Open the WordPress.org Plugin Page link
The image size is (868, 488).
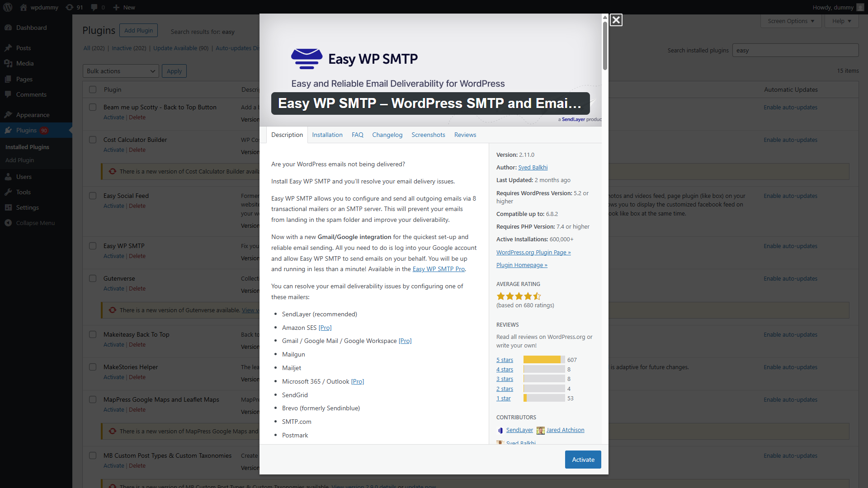pyautogui.click(x=533, y=252)
